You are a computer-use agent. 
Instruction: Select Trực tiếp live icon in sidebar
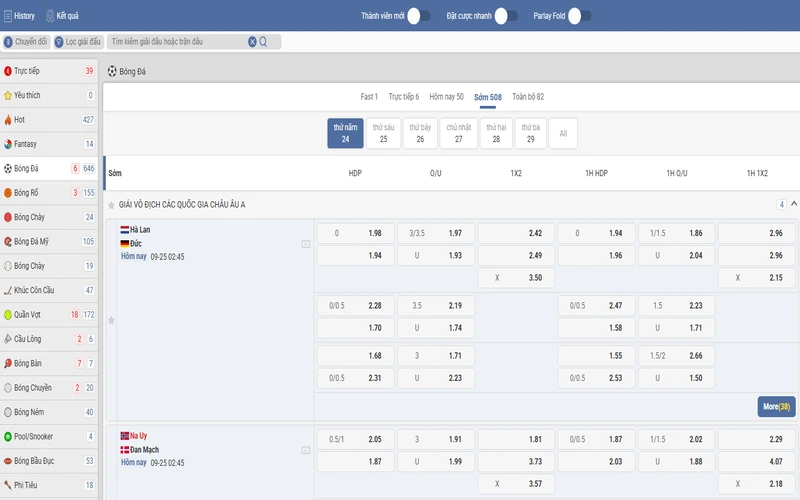pos(8,71)
